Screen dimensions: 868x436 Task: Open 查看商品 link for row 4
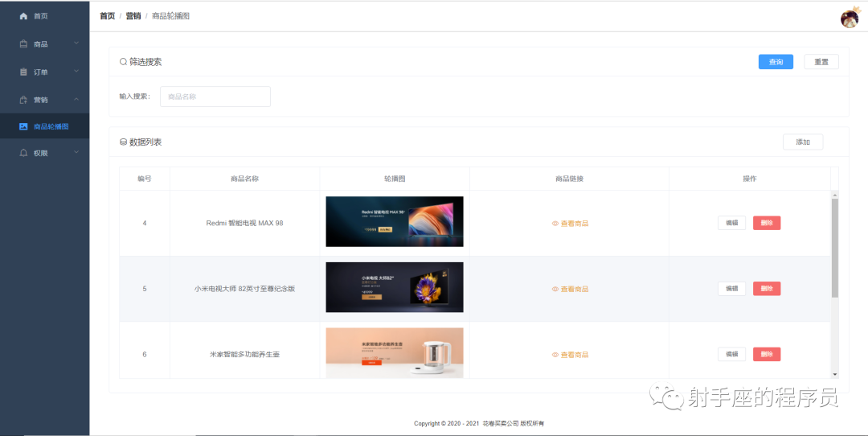click(x=570, y=224)
